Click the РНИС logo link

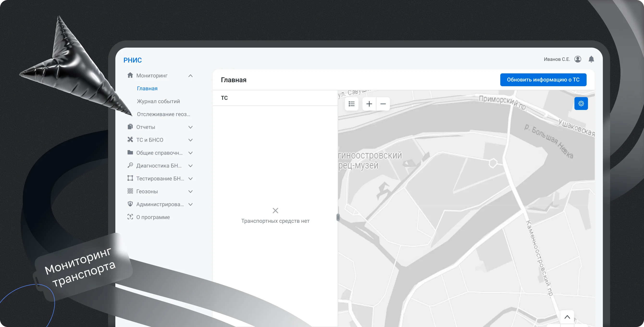click(132, 60)
